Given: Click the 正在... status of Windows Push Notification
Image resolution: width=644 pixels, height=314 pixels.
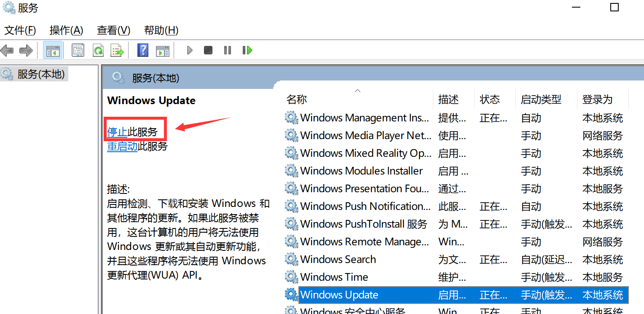Looking at the screenshot, I should (x=494, y=207).
